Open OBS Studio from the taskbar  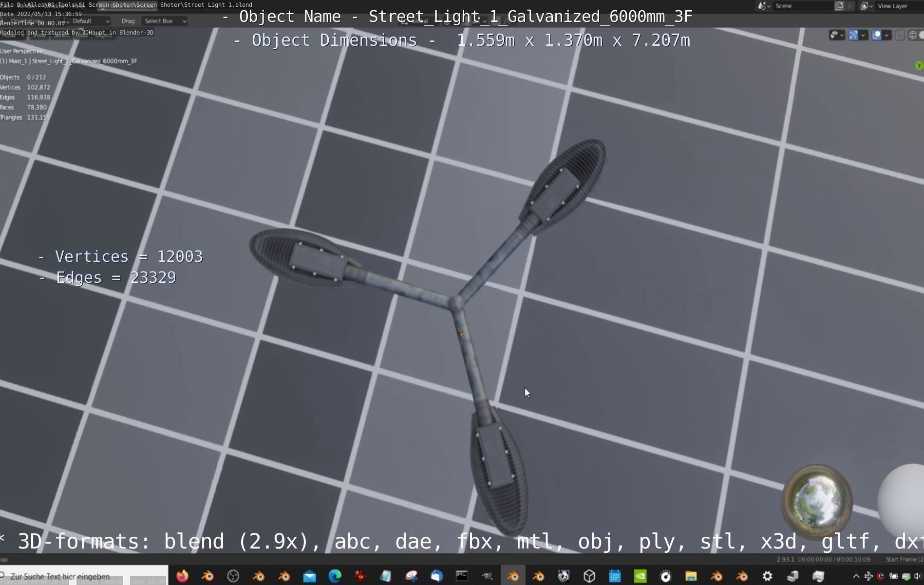click(233, 576)
